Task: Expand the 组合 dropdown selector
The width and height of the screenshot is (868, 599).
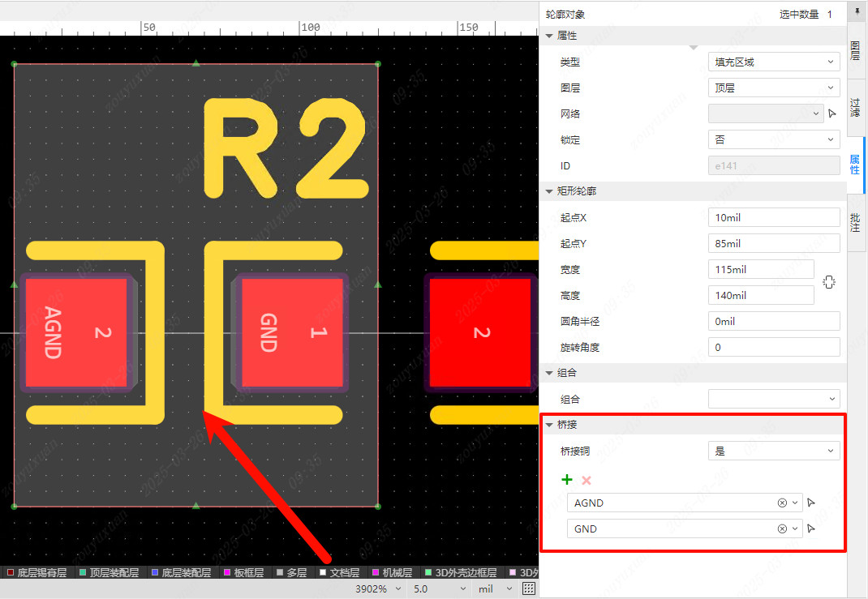Action: [x=773, y=398]
